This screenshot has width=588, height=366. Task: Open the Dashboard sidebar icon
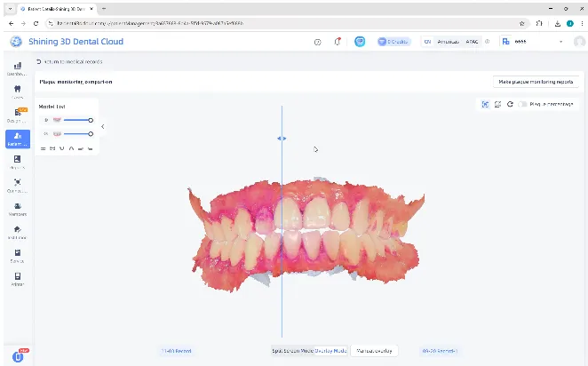point(17,68)
